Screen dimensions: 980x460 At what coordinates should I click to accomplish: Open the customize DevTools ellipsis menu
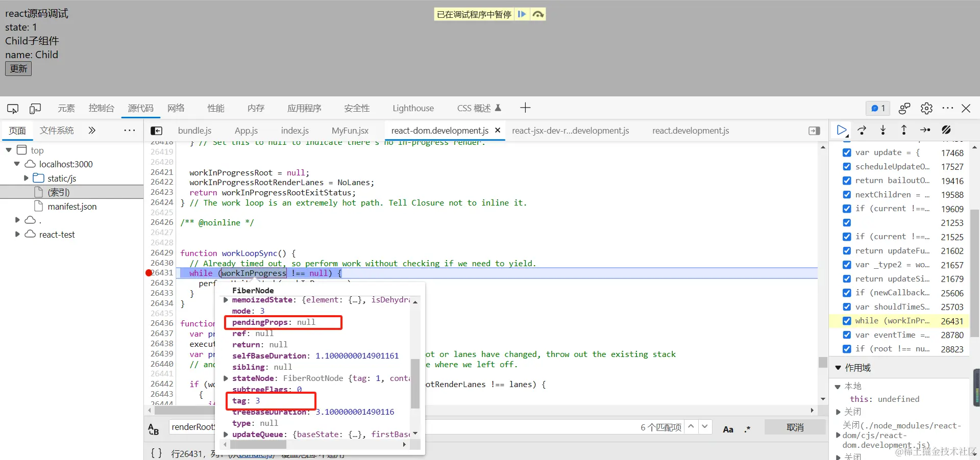pyautogui.click(x=948, y=108)
